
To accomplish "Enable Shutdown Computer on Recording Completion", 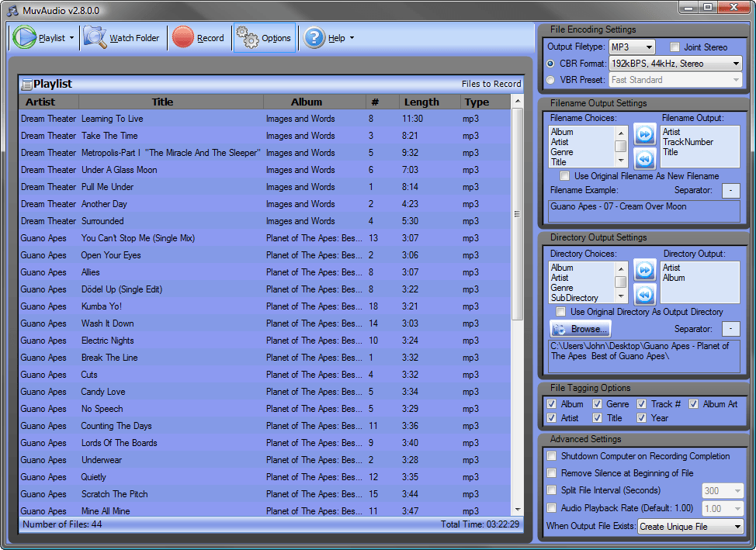I will coord(551,456).
